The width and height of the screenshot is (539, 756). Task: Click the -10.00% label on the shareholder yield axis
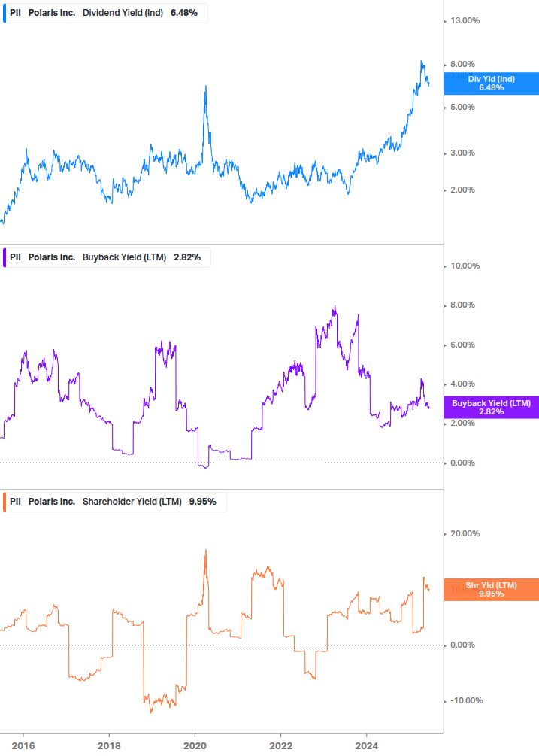(466, 700)
